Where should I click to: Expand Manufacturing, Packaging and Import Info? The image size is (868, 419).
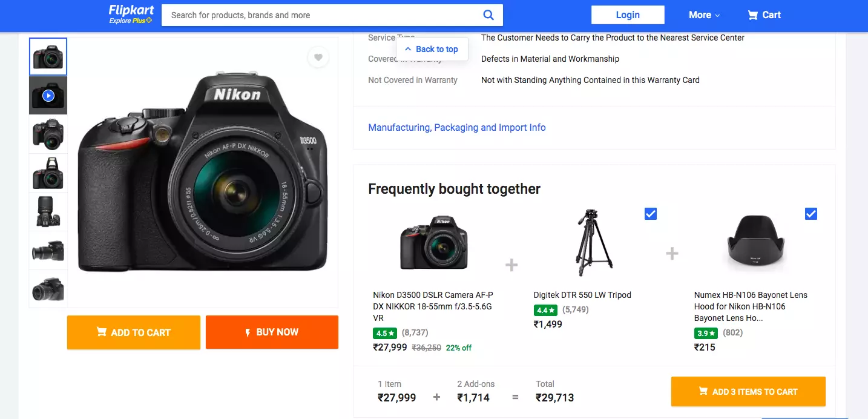(x=457, y=128)
